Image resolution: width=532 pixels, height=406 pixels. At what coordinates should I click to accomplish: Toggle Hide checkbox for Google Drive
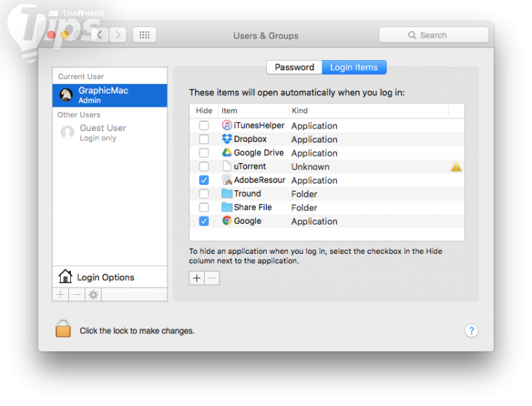(204, 153)
